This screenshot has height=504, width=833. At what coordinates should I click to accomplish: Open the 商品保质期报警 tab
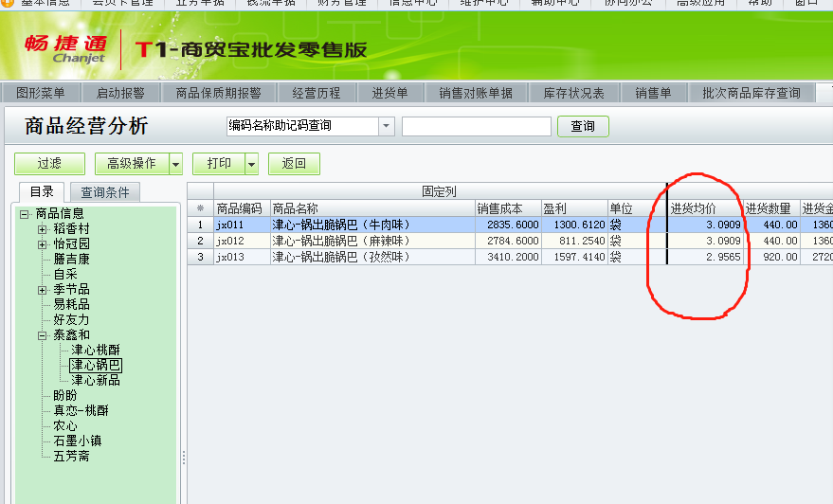218,93
